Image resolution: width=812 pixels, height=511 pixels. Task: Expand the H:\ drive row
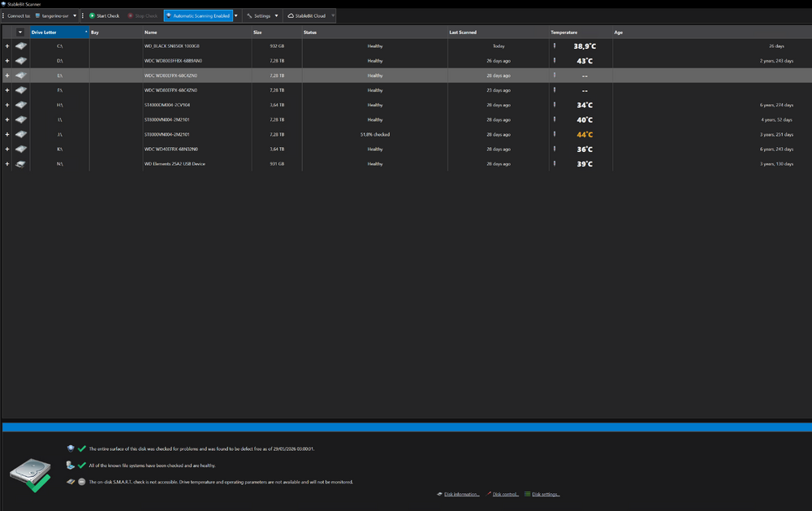click(7, 105)
